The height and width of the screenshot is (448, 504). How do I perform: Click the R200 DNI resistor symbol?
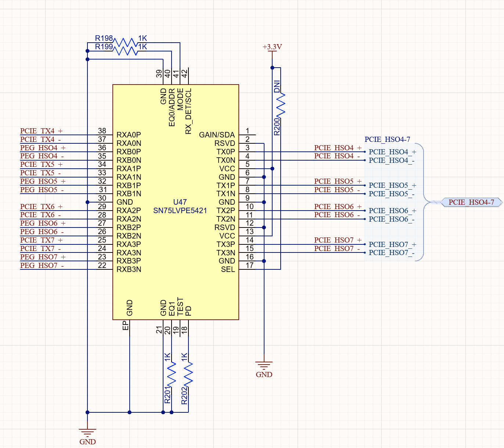pyautogui.click(x=281, y=105)
